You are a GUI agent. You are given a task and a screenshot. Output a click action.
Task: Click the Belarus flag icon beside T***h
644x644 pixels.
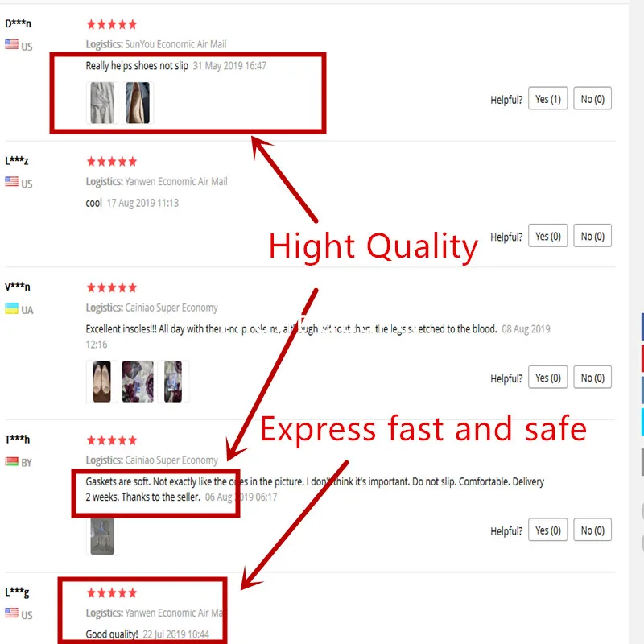pos(11,461)
